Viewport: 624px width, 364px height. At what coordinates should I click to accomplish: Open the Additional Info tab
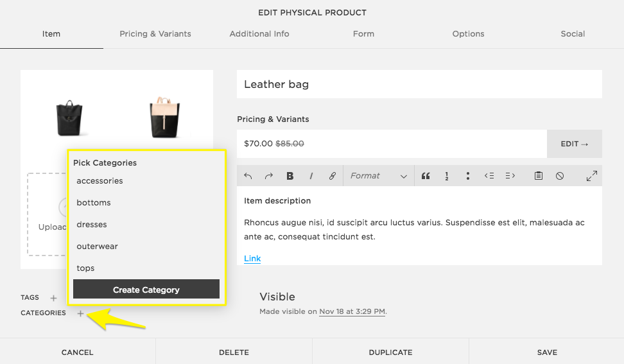(x=259, y=34)
